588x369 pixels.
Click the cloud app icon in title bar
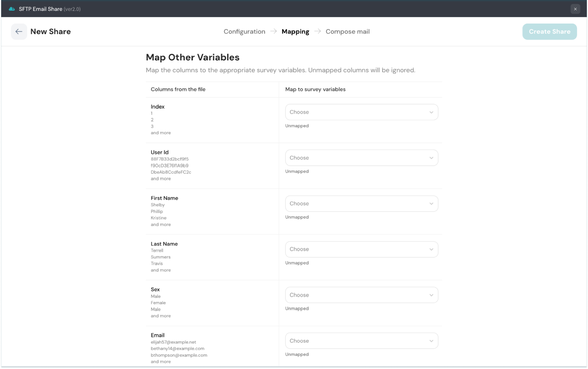[x=12, y=9]
